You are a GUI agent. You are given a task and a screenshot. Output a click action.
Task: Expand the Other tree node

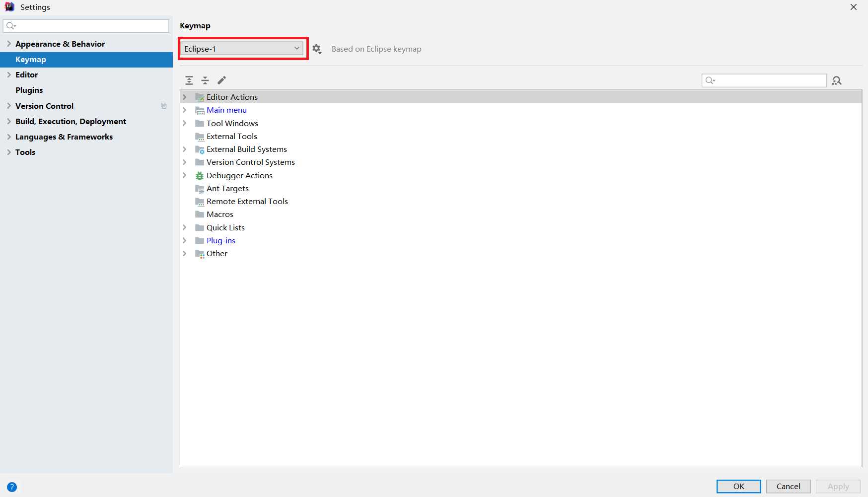185,253
